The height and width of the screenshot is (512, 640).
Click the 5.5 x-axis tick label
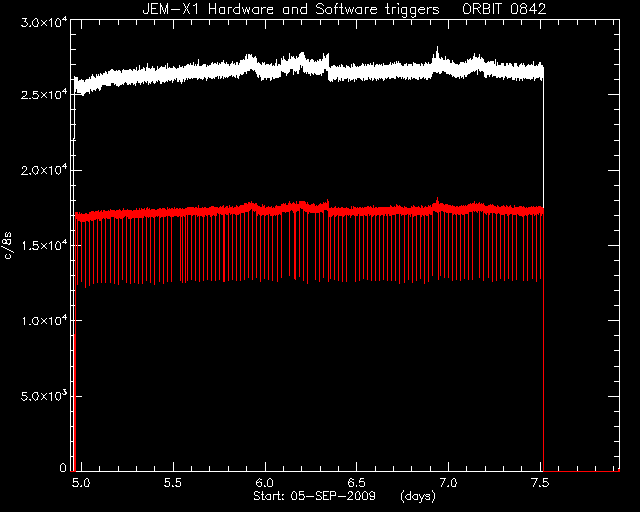point(173,483)
